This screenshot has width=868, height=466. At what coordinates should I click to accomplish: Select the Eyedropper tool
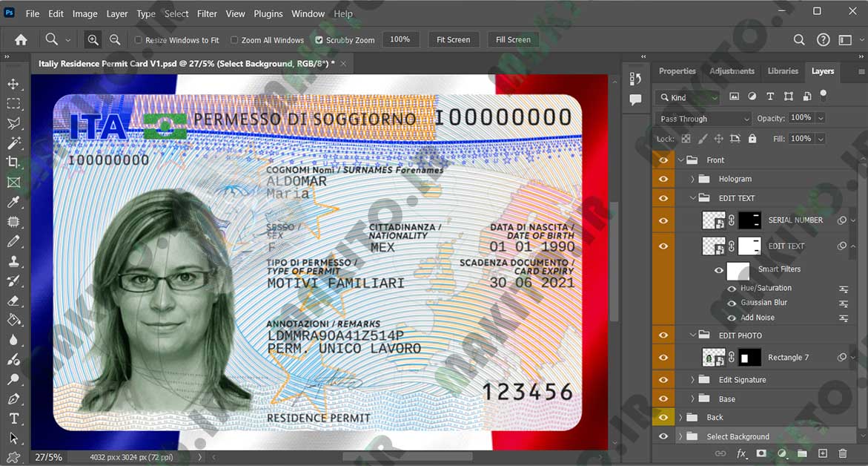coord(13,202)
